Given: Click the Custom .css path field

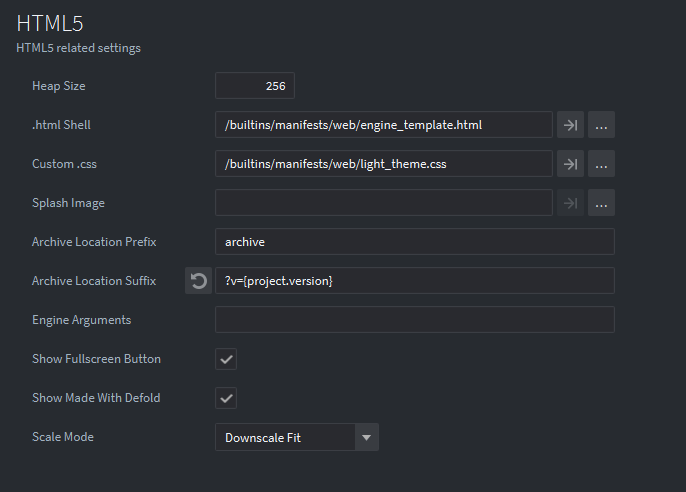Looking at the screenshot, I should 384,164.
